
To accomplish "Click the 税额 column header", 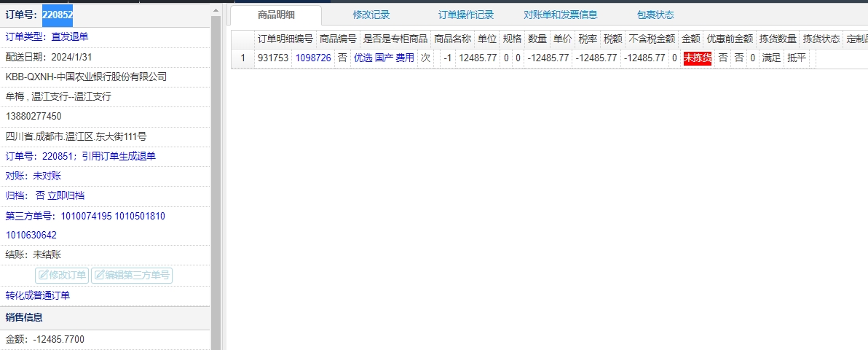I will click(613, 39).
